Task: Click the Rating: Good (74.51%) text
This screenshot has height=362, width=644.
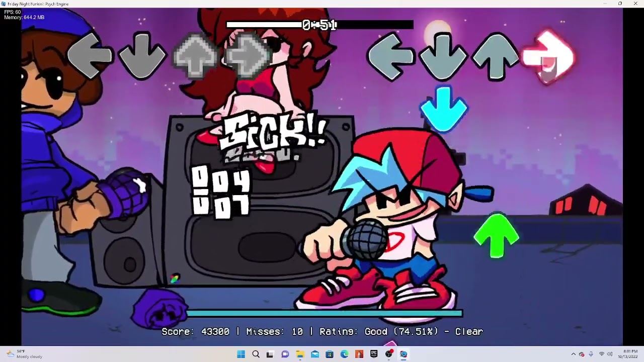Action: [x=379, y=332]
